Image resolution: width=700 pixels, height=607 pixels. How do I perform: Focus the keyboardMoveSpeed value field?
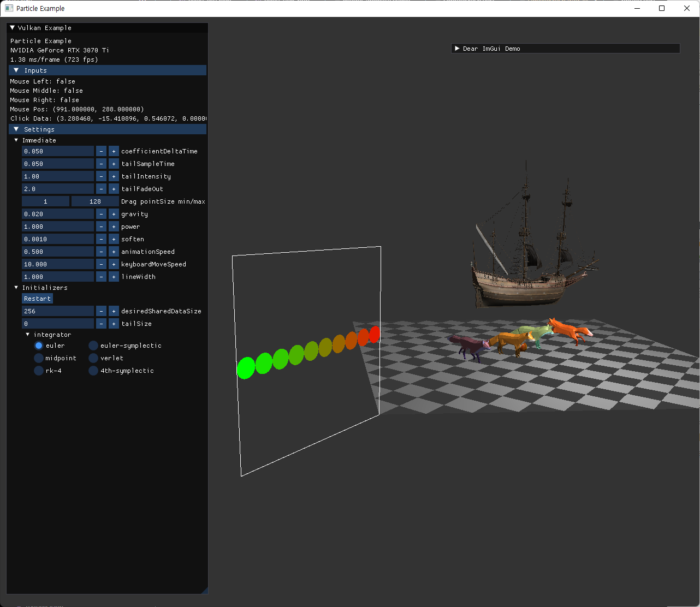(58, 264)
